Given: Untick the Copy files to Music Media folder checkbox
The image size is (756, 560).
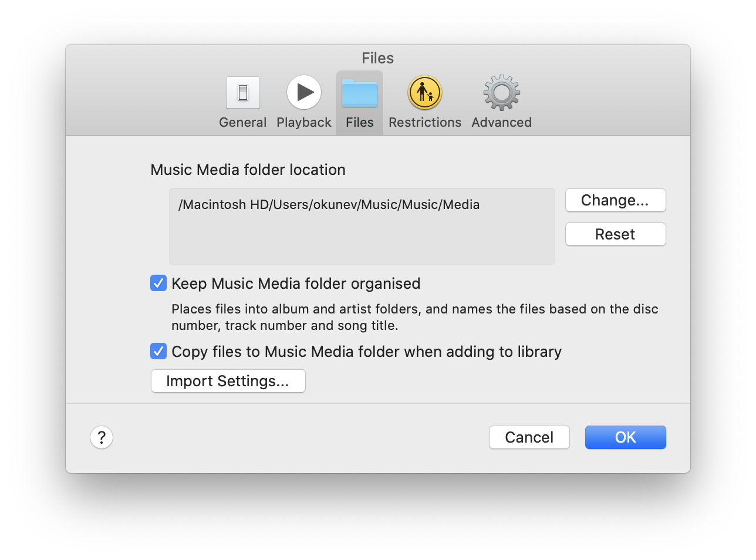Looking at the screenshot, I should [x=158, y=352].
